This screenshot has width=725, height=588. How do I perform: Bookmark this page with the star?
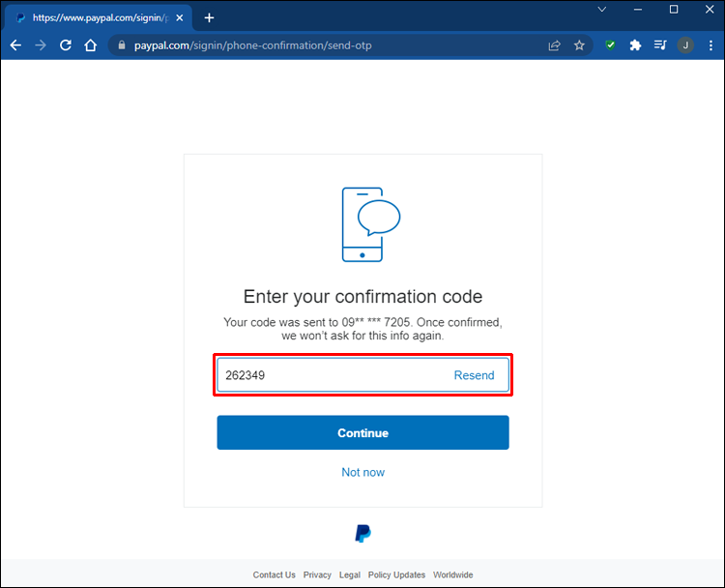[579, 44]
